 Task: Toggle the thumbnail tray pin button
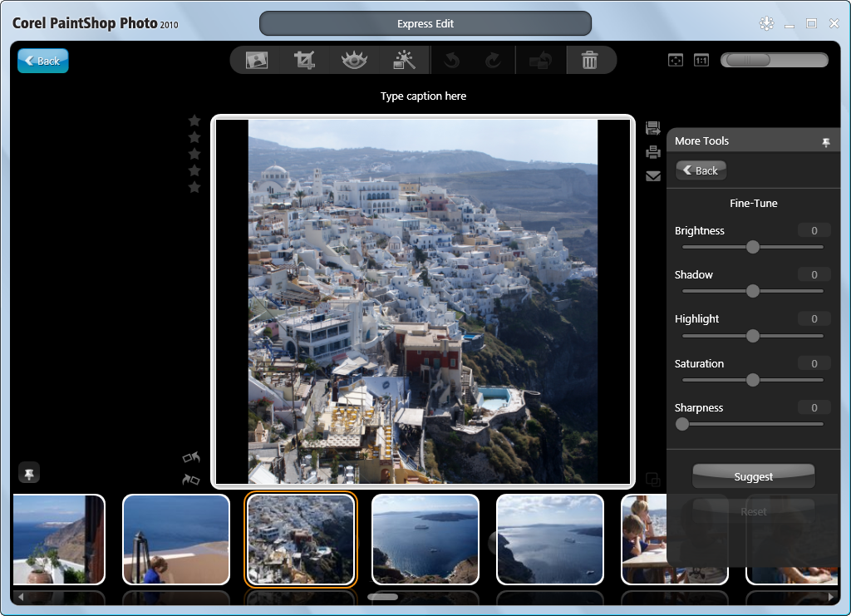(29, 473)
